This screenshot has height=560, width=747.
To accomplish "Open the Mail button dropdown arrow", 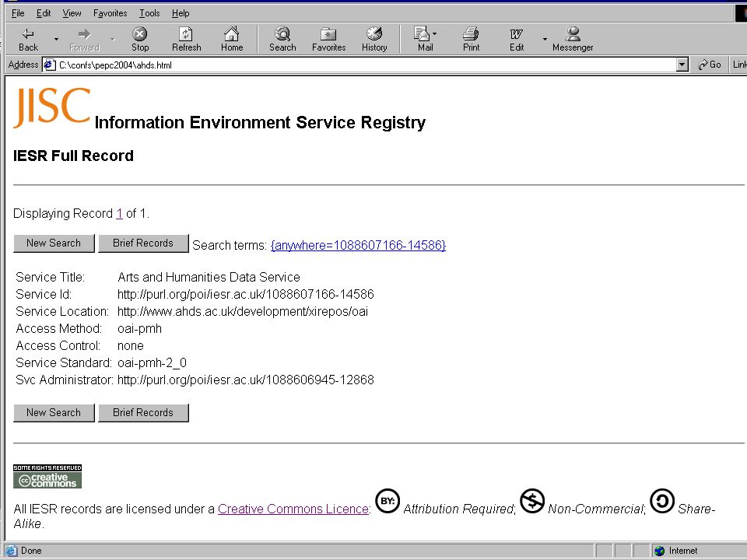I will click(x=434, y=33).
